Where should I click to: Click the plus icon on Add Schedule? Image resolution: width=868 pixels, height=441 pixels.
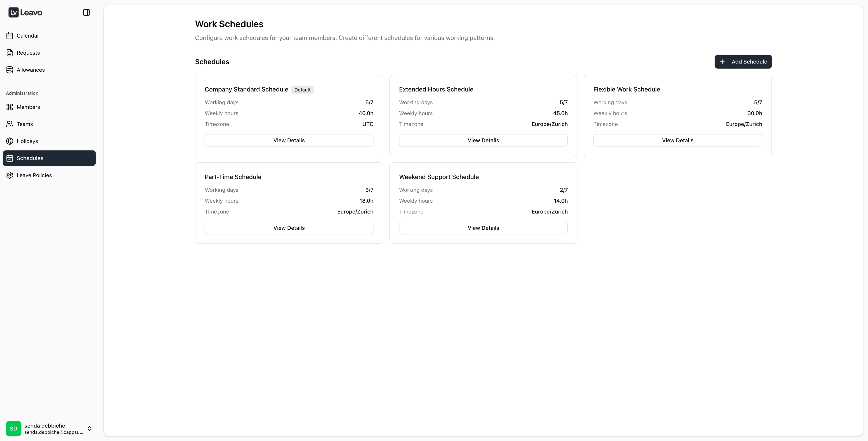click(x=722, y=62)
